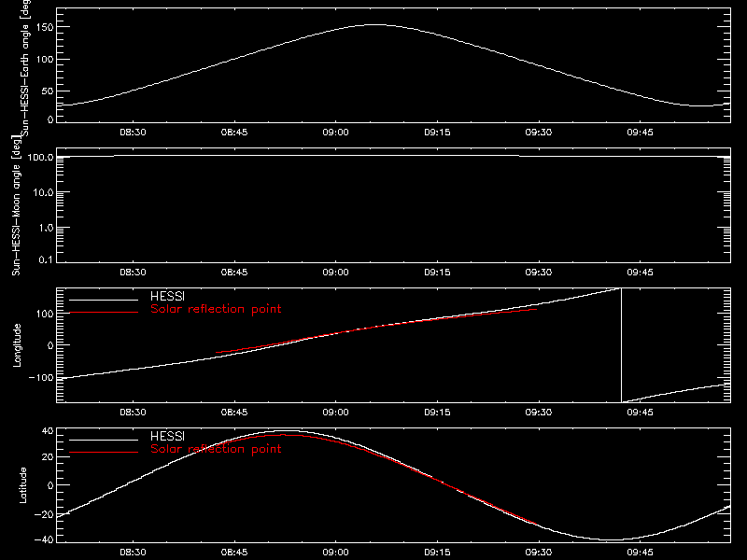747x560 pixels.
Task: Click 09:45 time label under Latitude plot
Action: click(641, 553)
